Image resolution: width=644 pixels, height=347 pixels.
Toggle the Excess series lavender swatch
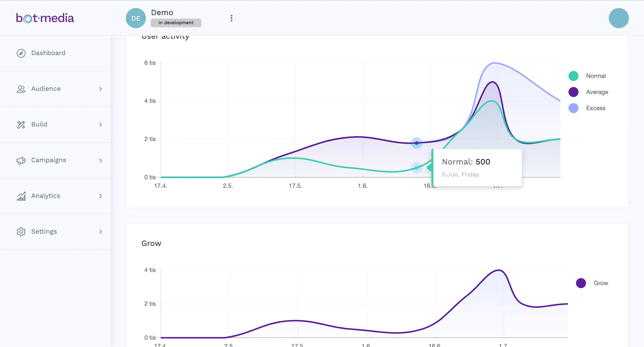[573, 108]
